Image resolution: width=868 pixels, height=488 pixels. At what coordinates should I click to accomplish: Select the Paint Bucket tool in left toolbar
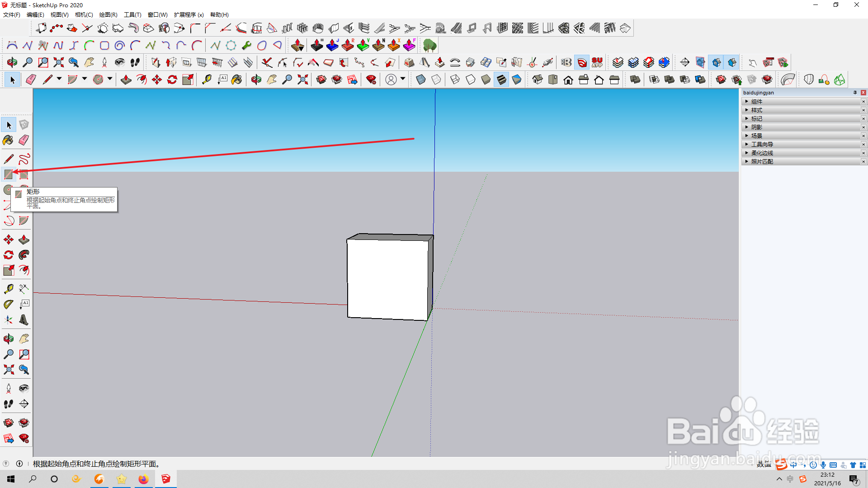click(x=8, y=141)
